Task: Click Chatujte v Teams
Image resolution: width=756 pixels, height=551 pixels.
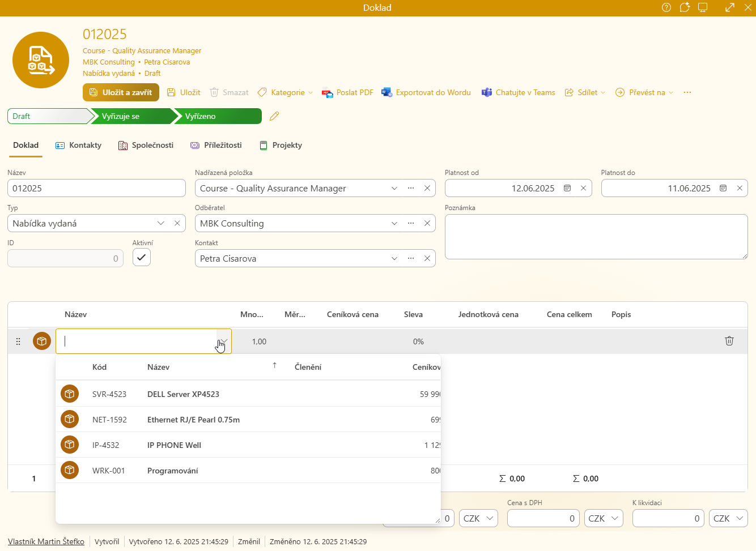Action: coord(518,92)
